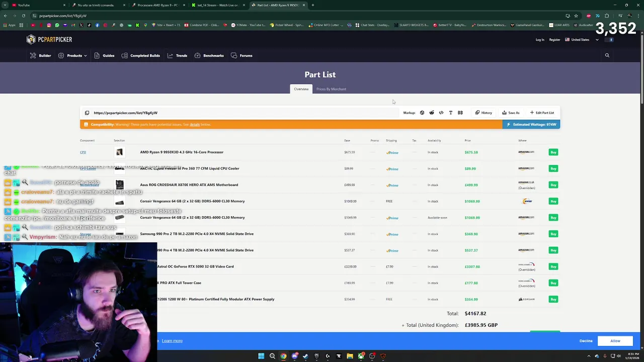
Task: Select the BBCode markup icon
Action: pyautogui.click(x=460, y=113)
